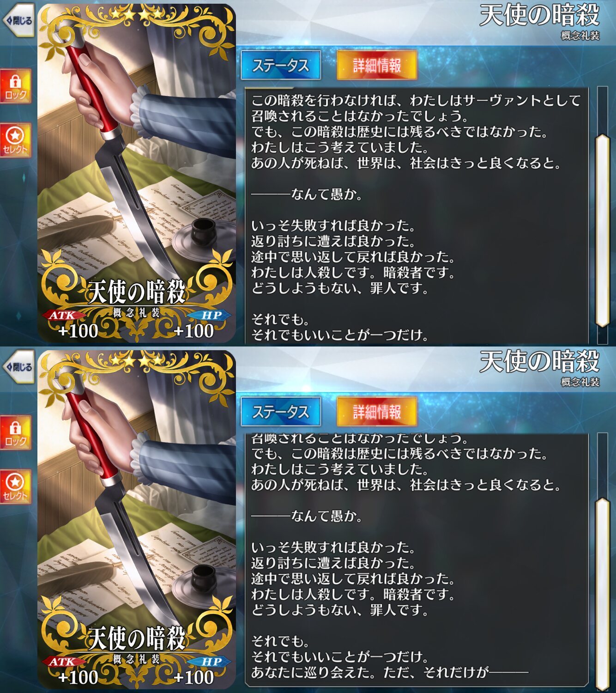Close the top card view with 閉じる
Image resolution: width=616 pixels, height=693 pixels.
(x=18, y=20)
